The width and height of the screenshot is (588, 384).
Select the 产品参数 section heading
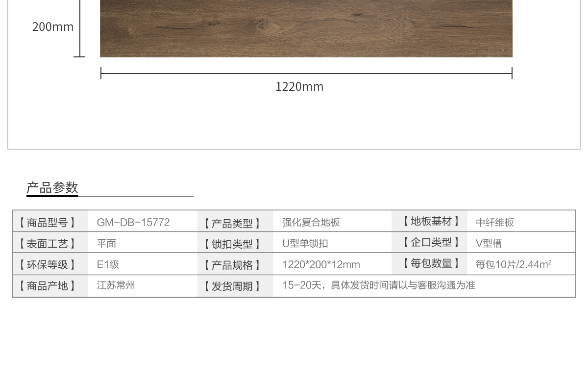pos(52,187)
